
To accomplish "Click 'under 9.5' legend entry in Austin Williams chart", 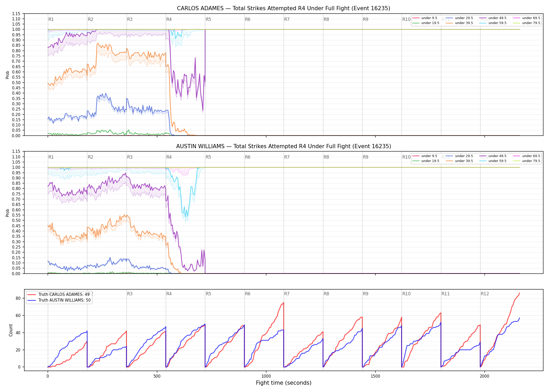I will point(425,156).
